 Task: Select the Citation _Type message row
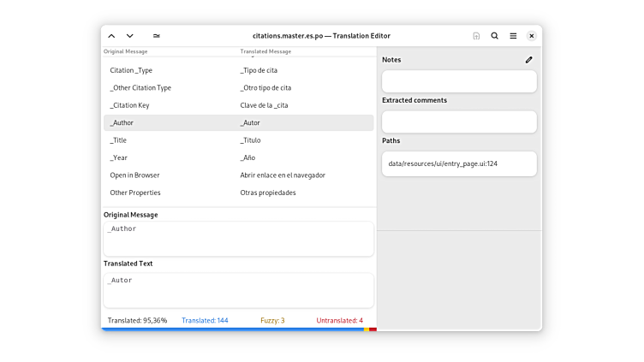(x=238, y=70)
